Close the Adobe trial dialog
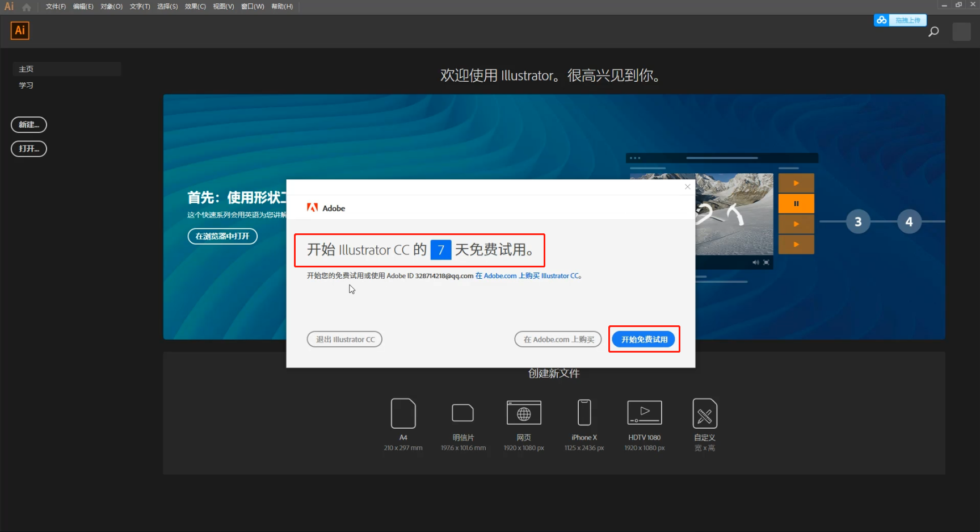 tap(688, 186)
